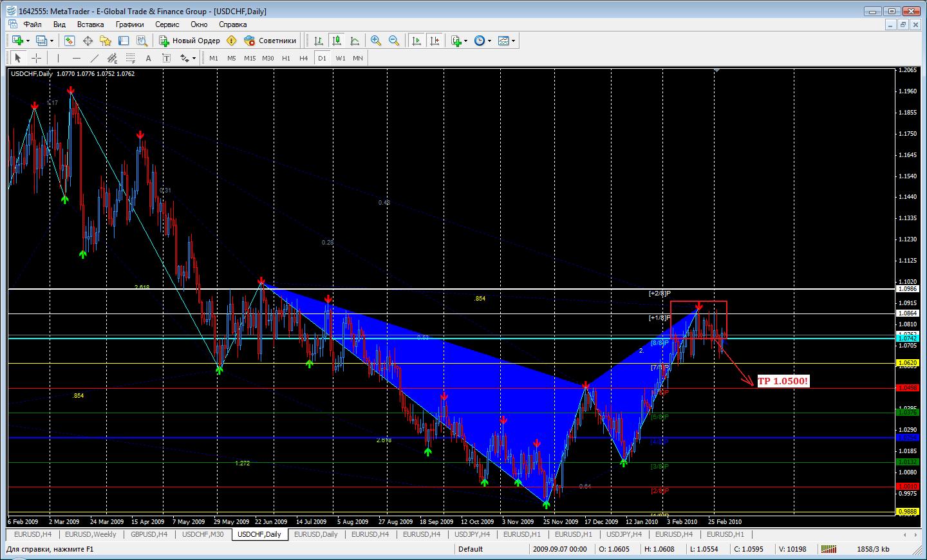927x560 pixels.
Task: Click MetaTrader app icon in title bar
Action: pyautogui.click(x=11, y=11)
